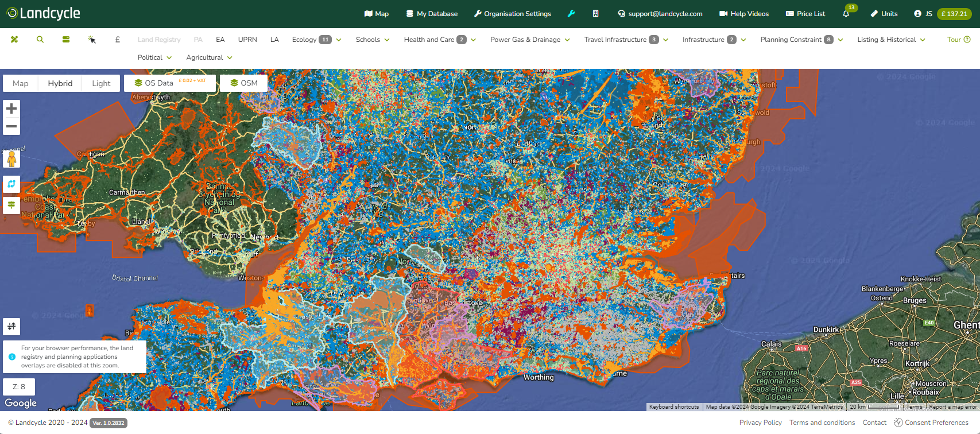Open the notifications bell

846,14
